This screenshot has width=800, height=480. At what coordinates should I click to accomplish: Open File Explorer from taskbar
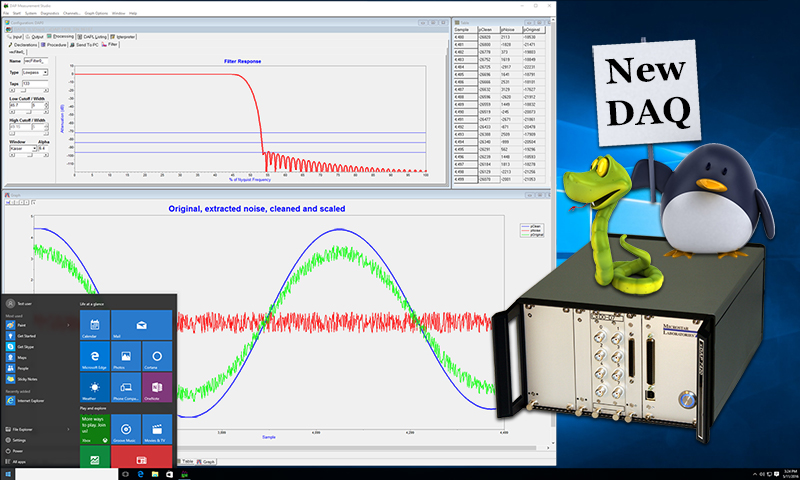pyautogui.click(x=155, y=474)
